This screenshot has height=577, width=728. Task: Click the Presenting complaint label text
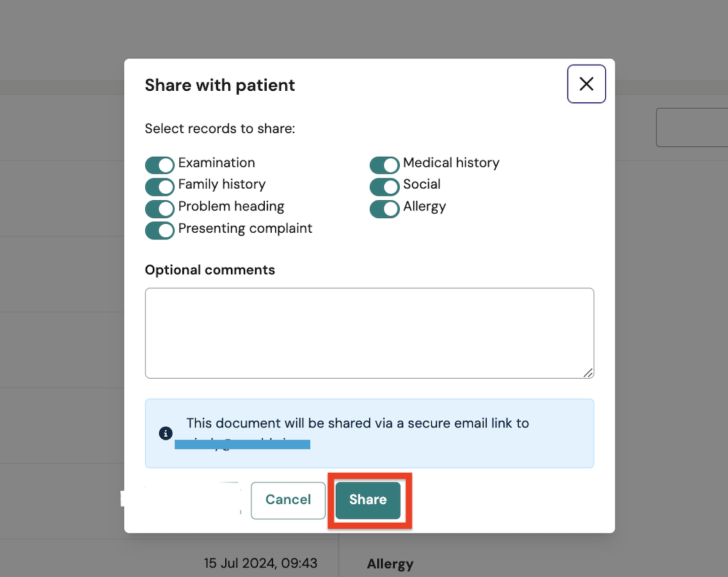245,228
